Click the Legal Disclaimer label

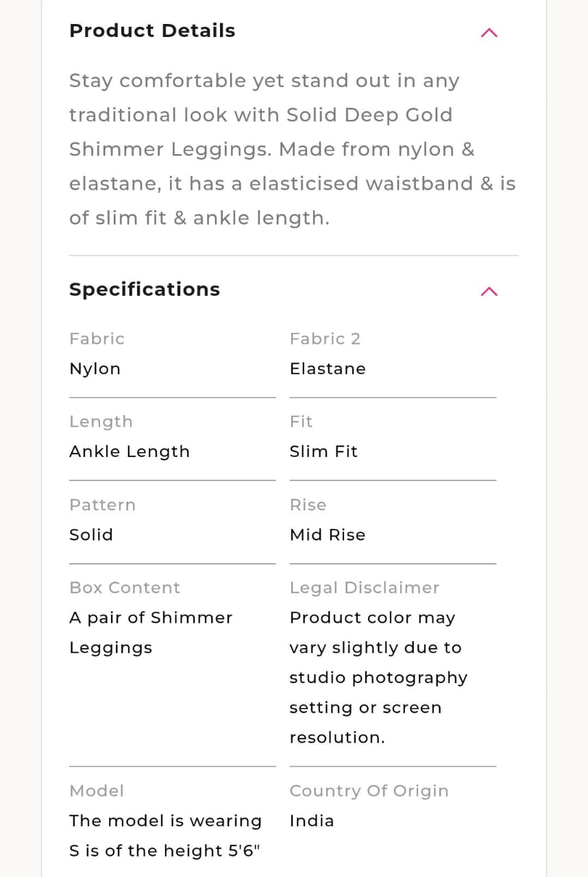pyautogui.click(x=365, y=588)
